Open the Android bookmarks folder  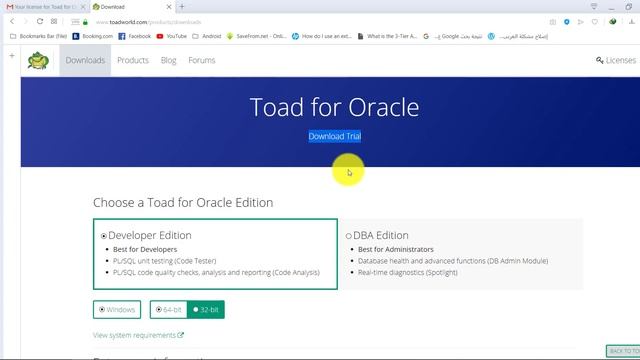(x=207, y=36)
